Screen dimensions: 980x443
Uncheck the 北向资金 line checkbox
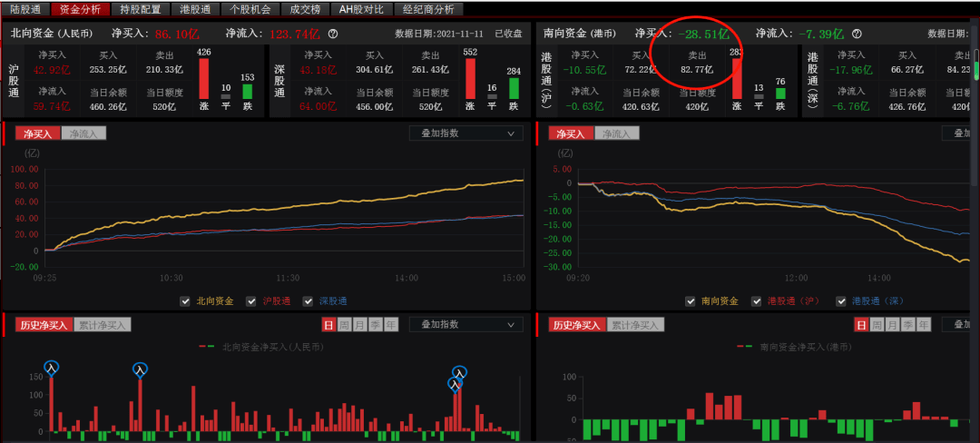pyautogui.click(x=185, y=300)
